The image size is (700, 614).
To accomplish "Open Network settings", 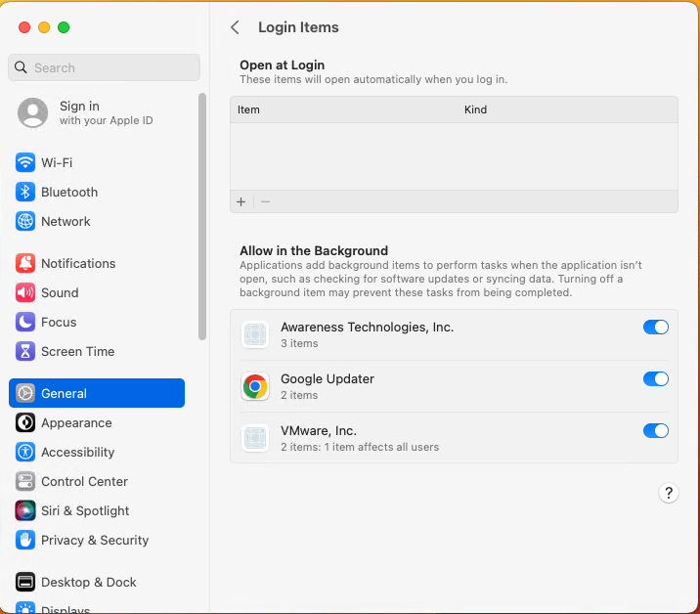I will (x=97, y=222).
